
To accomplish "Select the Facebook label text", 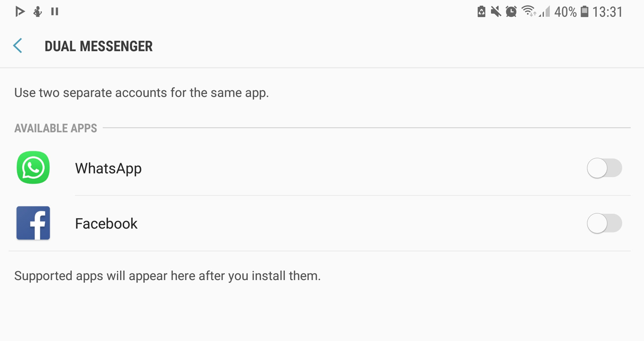I will (106, 224).
